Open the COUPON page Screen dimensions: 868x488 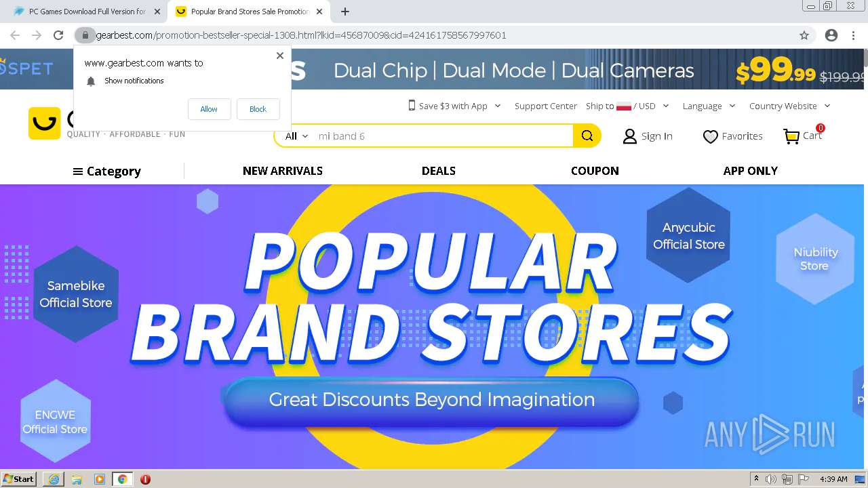coord(595,171)
